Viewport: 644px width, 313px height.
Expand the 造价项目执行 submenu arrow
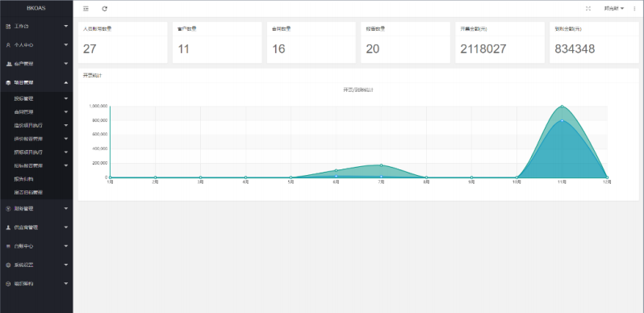tap(66, 125)
